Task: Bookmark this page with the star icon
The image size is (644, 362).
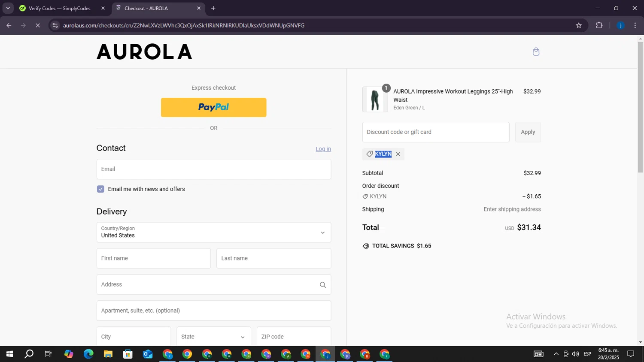Action: pos(579,25)
